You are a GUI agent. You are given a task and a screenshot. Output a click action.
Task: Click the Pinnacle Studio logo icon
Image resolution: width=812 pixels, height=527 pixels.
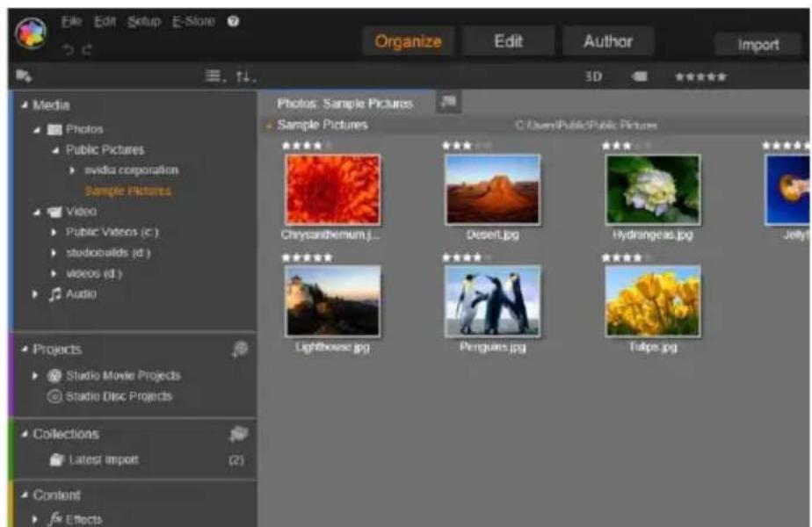point(32,32)
